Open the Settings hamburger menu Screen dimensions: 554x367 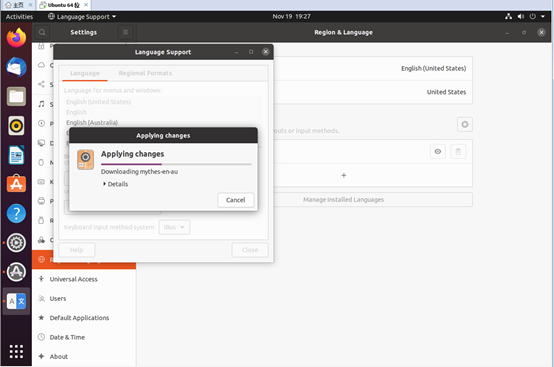click(125, 32)
